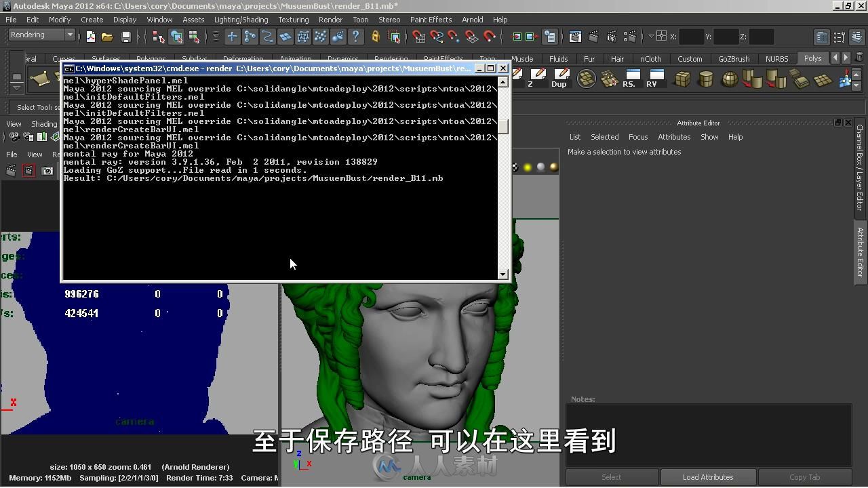Select by hierarchy mode icon
Screen dimensions: 868x488
coord(159,37)
